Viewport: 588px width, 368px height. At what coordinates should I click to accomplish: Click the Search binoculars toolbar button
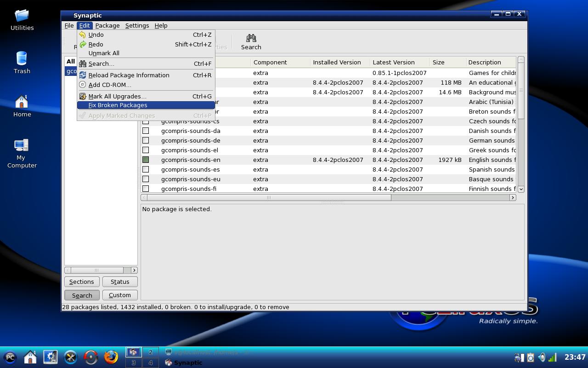[251, 42]
